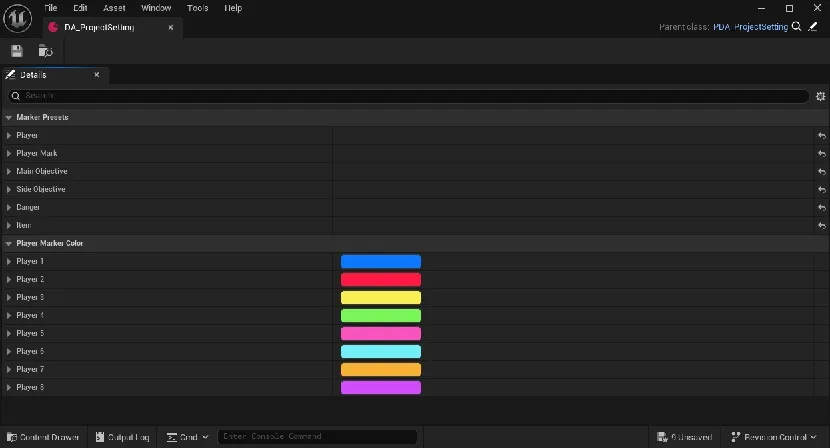Collapse the Player Marker Color category

coord(8,244)
